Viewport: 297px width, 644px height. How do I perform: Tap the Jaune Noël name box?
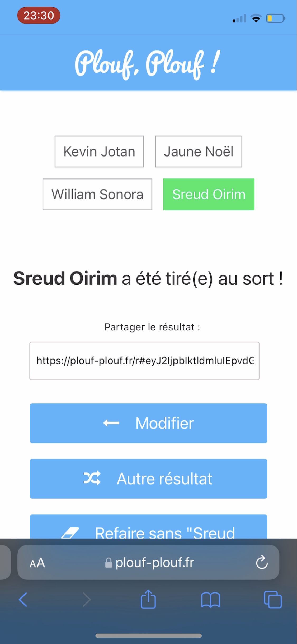pos(199,151)
